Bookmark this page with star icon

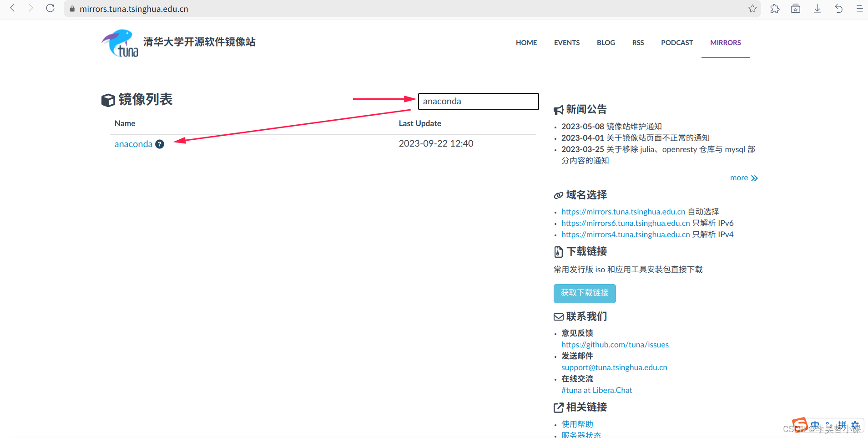[x=752, y=9]
